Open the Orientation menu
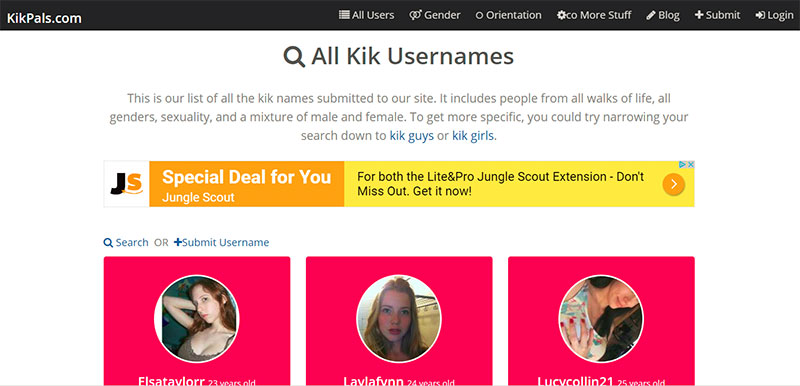 pos(509,15)
